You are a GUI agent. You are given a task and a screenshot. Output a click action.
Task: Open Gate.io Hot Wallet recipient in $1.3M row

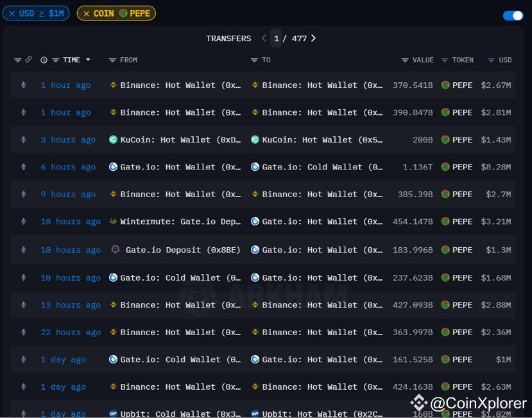pyautogui.click(x=322, y=250)
